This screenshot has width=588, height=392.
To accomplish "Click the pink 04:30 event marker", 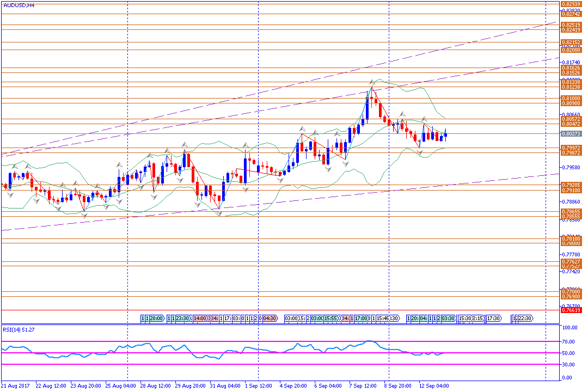I will pos(271,318).
